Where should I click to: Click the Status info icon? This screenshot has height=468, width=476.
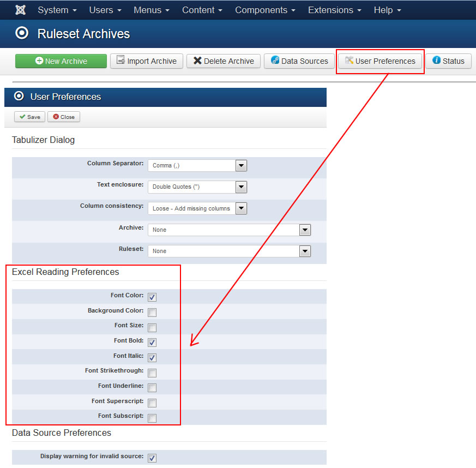tap(436, 61)
